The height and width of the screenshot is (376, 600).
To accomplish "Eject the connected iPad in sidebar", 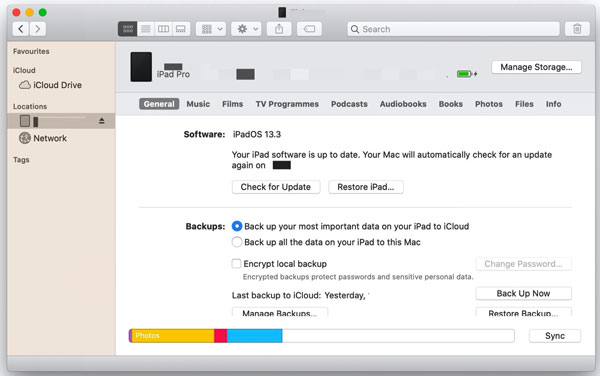I will pos(101,121).
